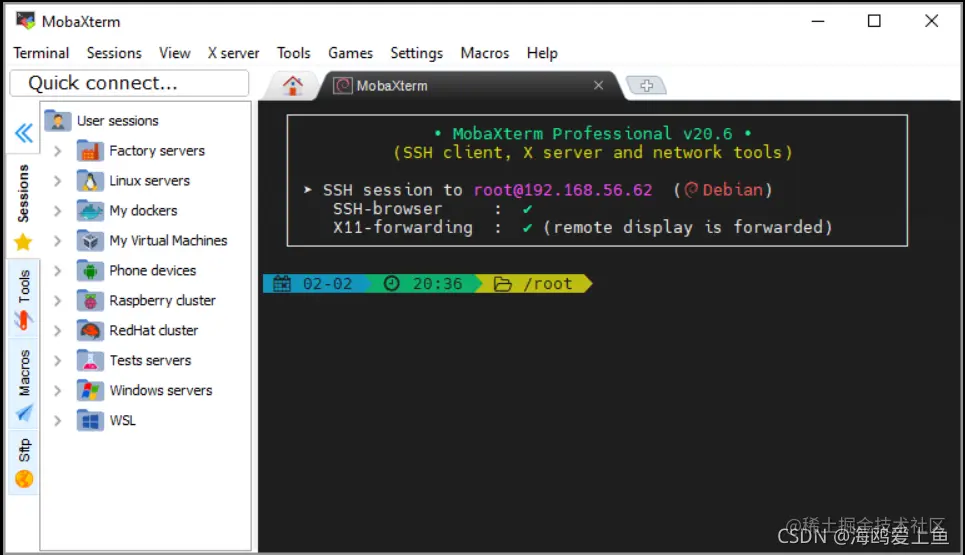Open the Tools menu

point(294,53)
